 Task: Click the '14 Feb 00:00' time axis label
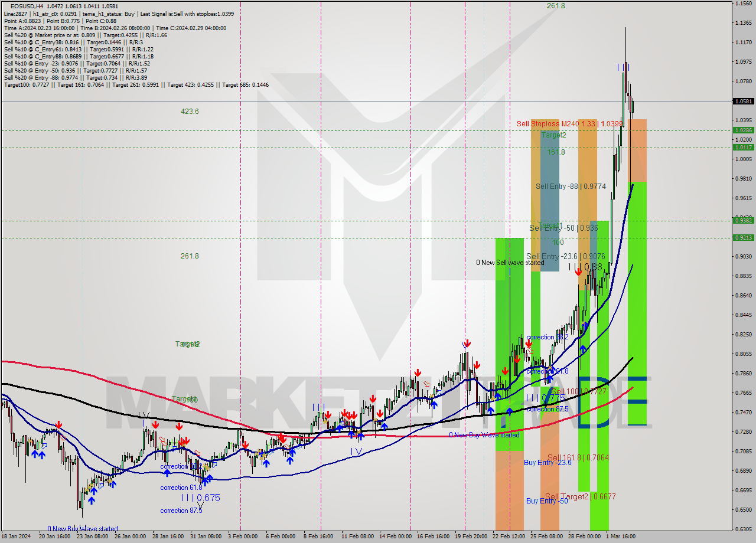click(x=395, y=537)
